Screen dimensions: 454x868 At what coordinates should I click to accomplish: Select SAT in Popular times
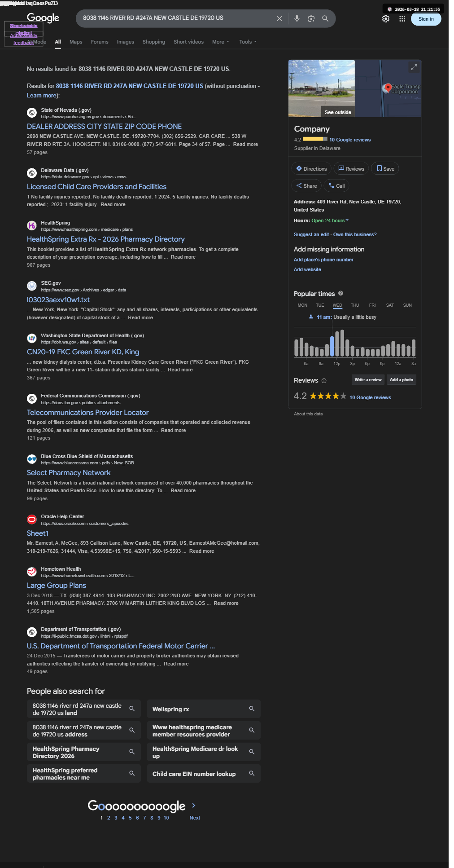[x=390, y=305]
